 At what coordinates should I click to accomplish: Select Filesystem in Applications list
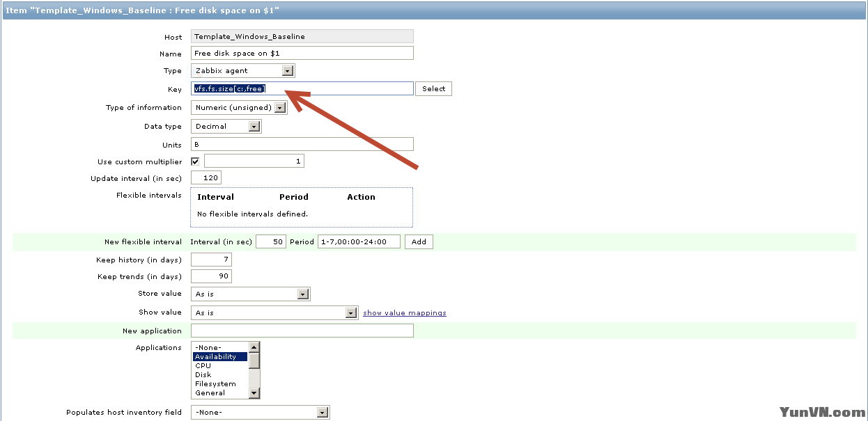click(x=220, y=383)
